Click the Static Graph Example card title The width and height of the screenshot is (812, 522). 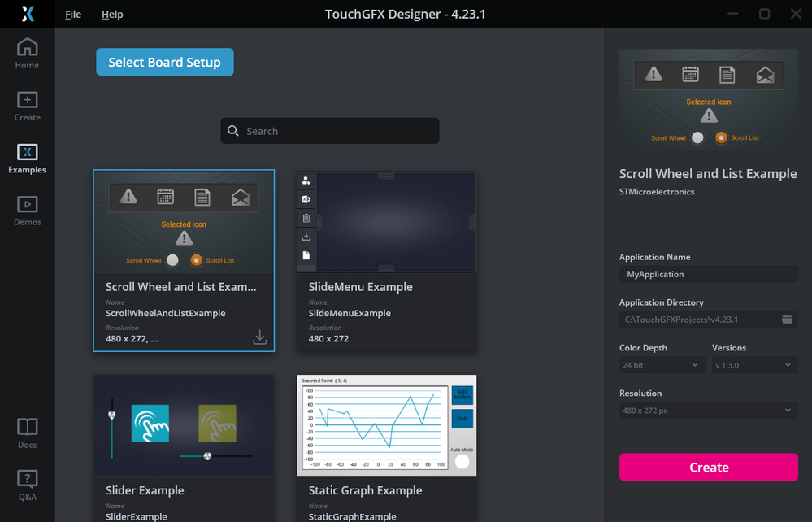pyautogui.click(x=365, y=490)
